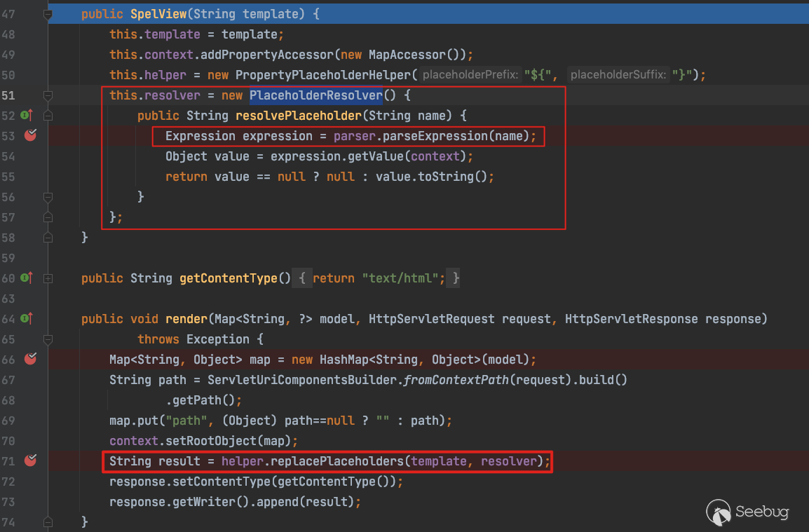The height and width of the screenshot is (532, 809).
Task: Click the implements-method gutter icon on line 60
Action: click(27, 278)
